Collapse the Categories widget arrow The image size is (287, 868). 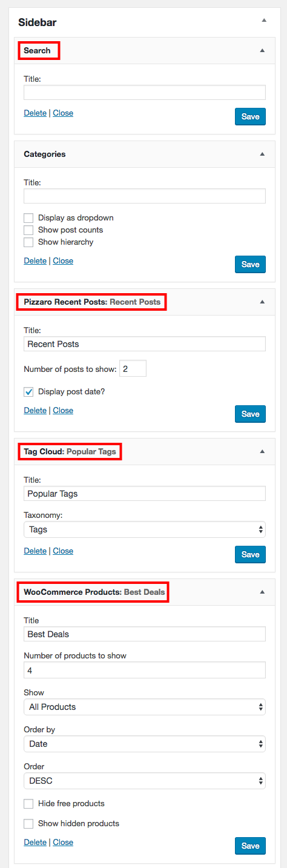(x=262, y=154)
